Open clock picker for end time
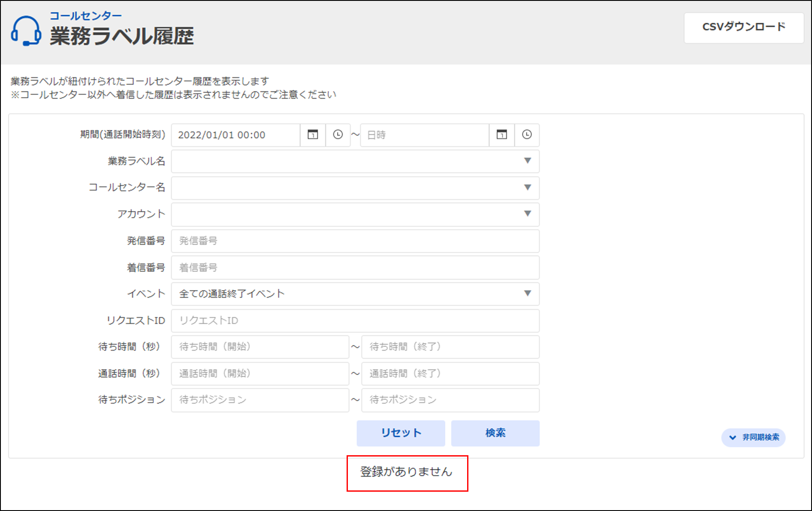 coord(527,135)
